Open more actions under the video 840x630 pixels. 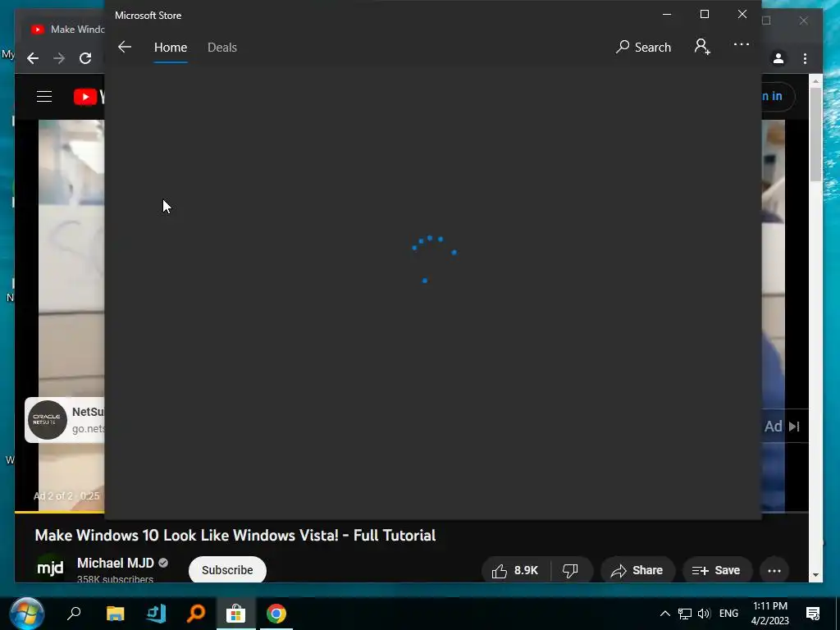click(x=774, y=571)
